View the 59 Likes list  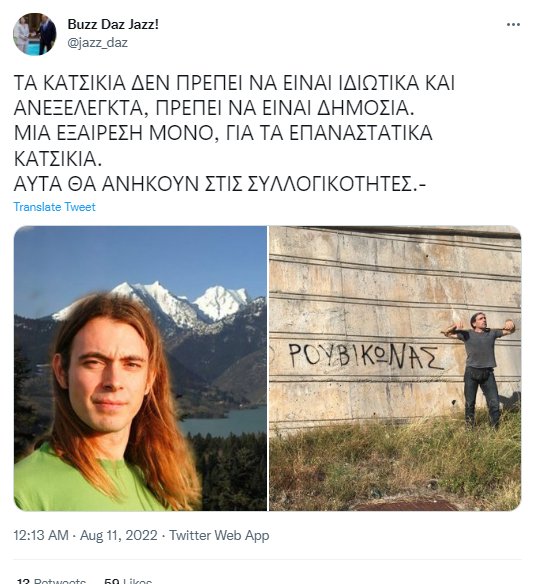[x=128, y=580]
